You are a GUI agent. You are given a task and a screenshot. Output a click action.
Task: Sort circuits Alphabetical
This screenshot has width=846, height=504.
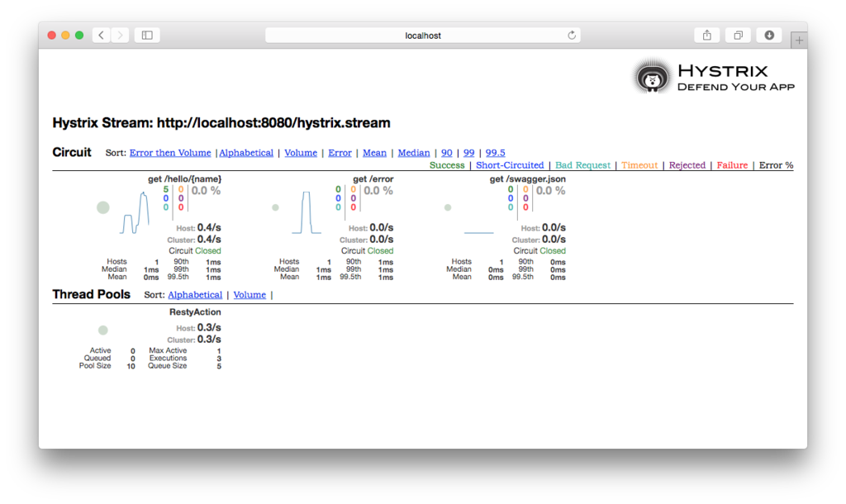tap(246, 153)
